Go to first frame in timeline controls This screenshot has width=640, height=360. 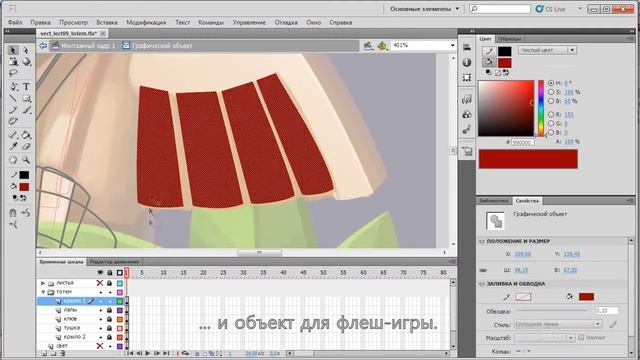click(131, 353)
